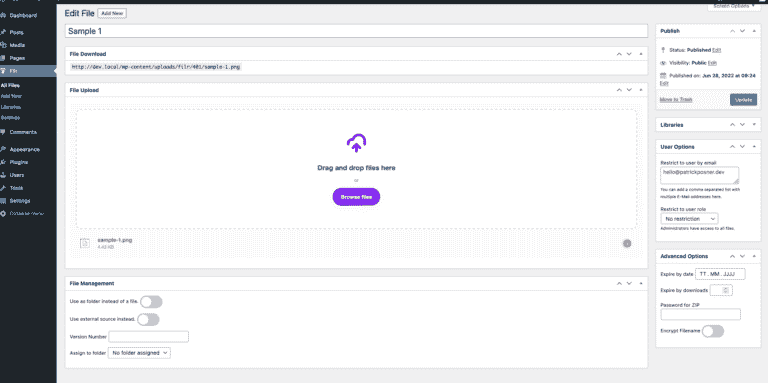The width and height of the screenshot is (768, 383).
Task: Click Move to Trash link
Action: pos(676,99)
